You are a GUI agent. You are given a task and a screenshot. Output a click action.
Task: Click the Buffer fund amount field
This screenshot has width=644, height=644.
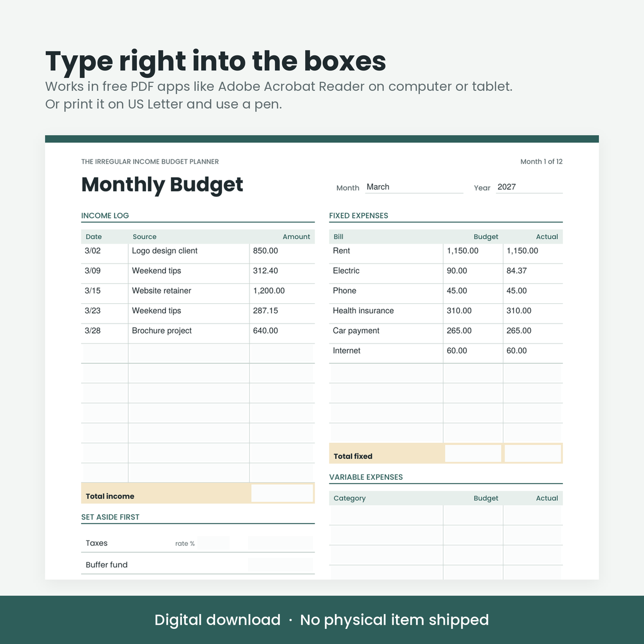pos(281,565)
